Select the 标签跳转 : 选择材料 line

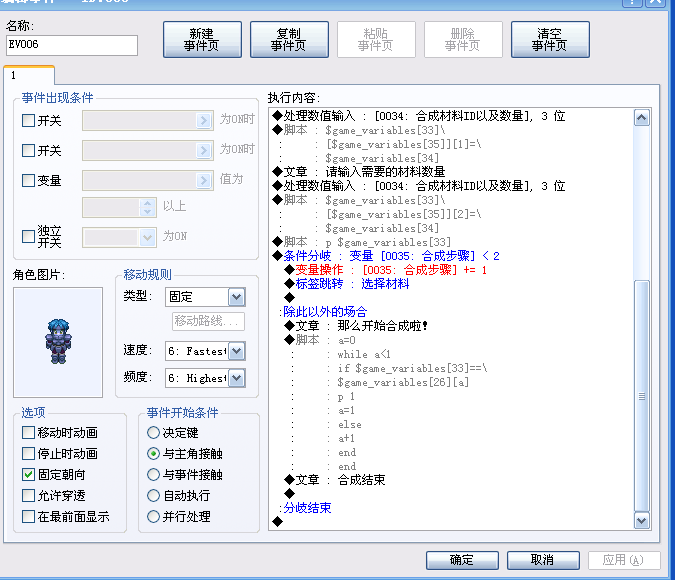(x=347, y=284)
